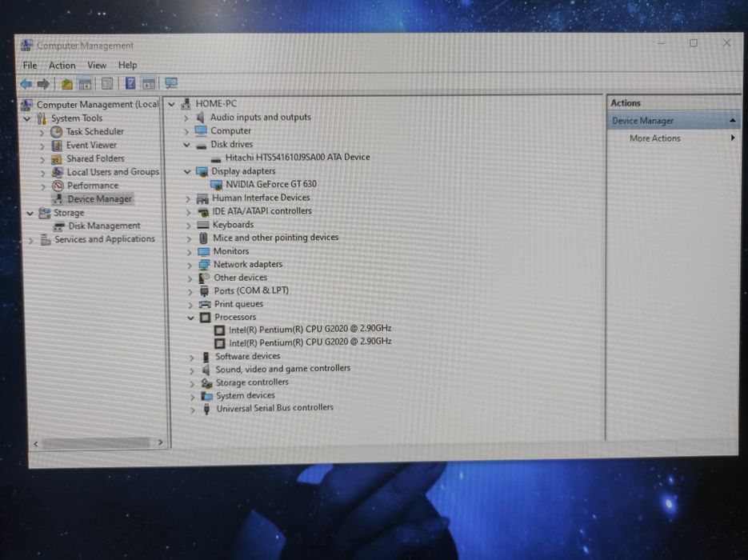748x560 pixels.
Task: Collapse the HOME-PC root node
Action: point(171,104)
